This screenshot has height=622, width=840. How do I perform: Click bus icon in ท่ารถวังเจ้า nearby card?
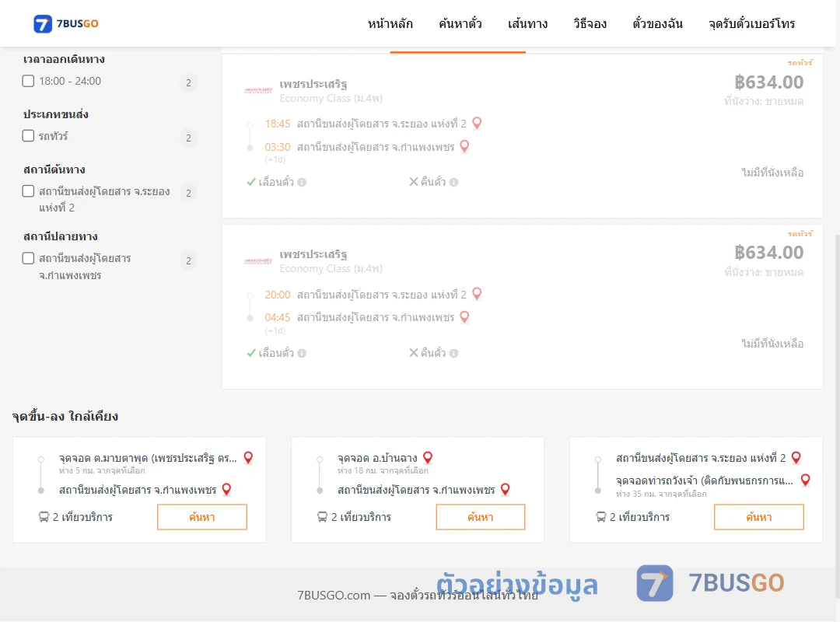(600, 517)
